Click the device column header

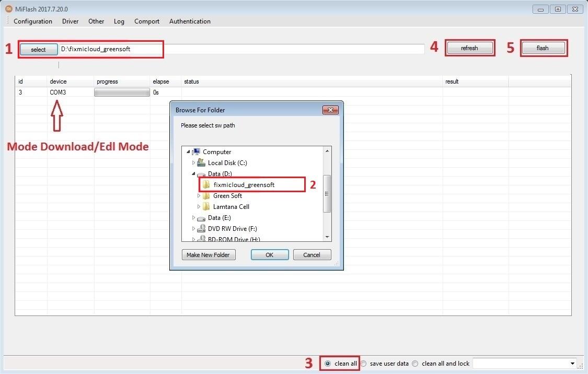(x=70, y=81)
